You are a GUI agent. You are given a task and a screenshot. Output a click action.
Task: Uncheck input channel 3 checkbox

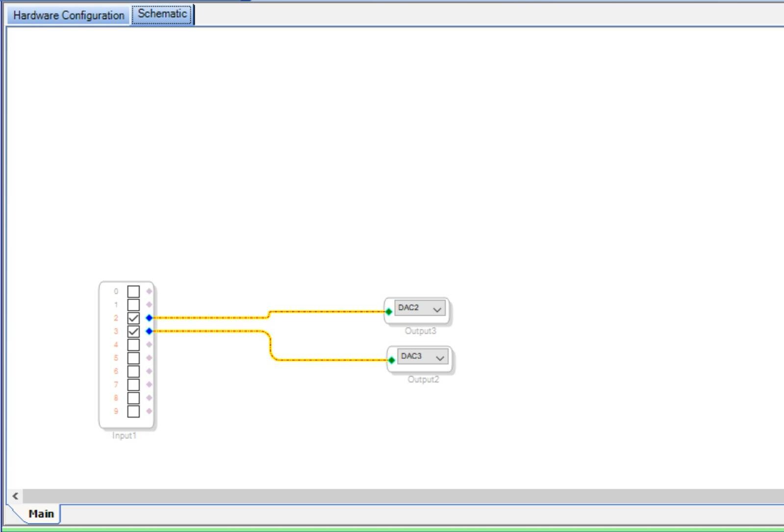pos(133,331)
